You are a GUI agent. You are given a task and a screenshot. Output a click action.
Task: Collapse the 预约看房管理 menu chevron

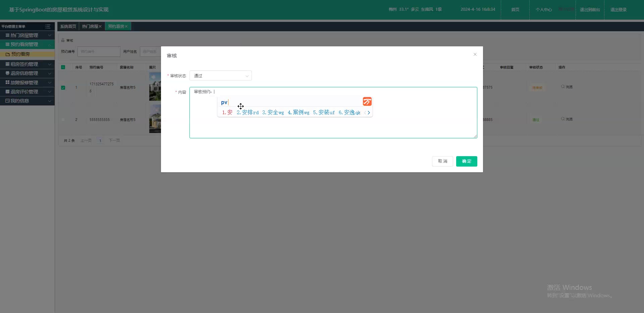click(50, 44)
